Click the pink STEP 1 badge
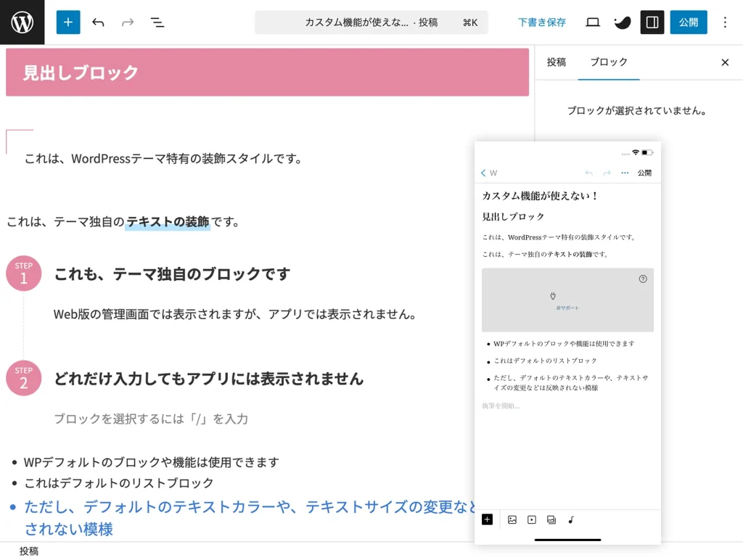743x560 pixels. coord(24,273)
